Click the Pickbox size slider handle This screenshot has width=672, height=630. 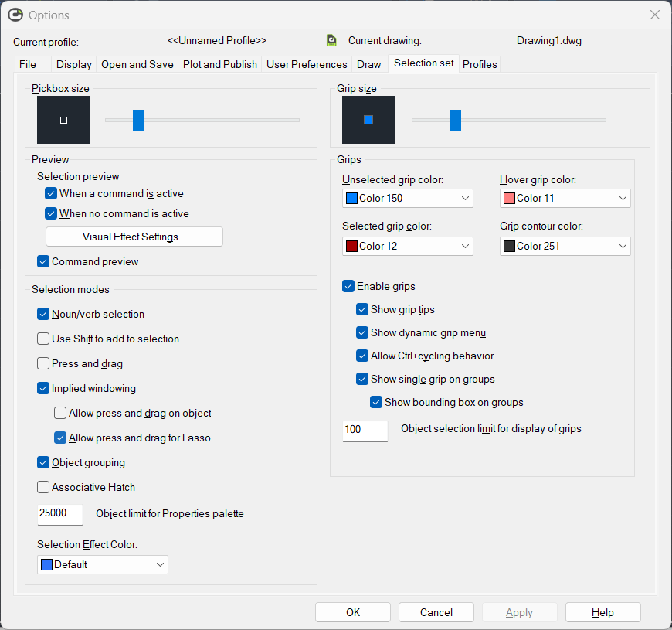[138, 120]
